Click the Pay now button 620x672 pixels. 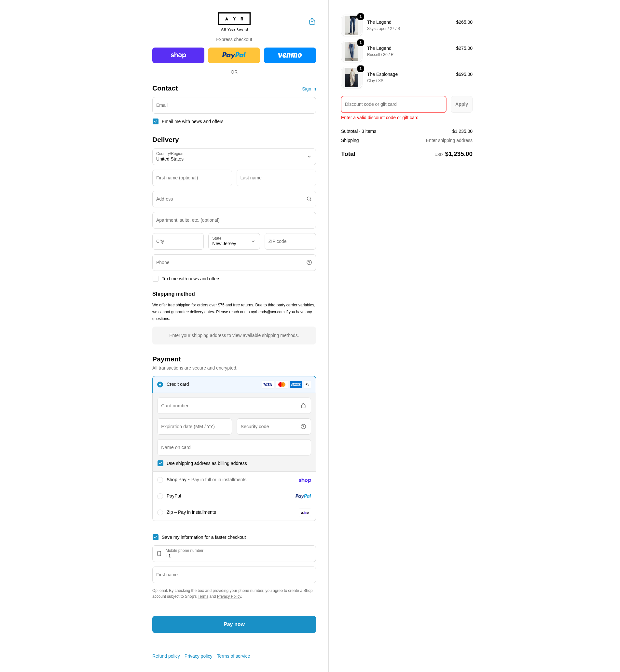234,624
